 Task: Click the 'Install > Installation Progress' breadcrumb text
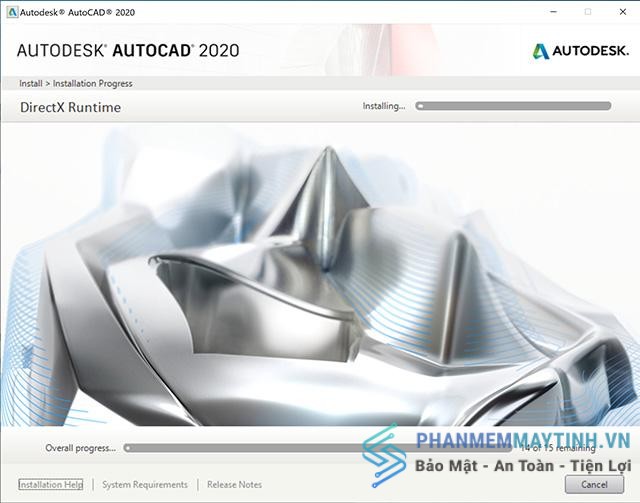tap(76, 83)
